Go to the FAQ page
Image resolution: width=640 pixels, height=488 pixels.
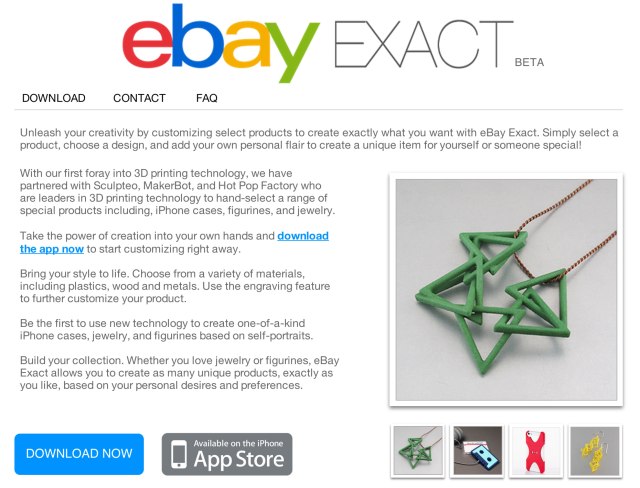click(207, 98)
